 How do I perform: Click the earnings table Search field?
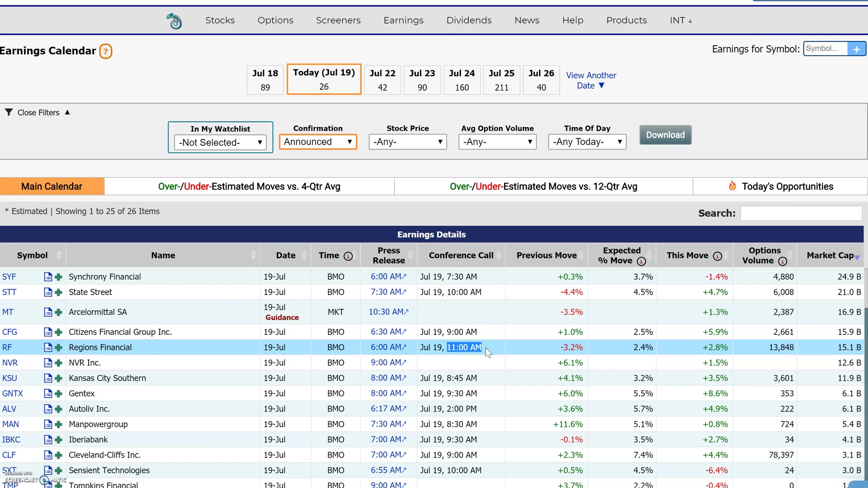tap(801, 213)
